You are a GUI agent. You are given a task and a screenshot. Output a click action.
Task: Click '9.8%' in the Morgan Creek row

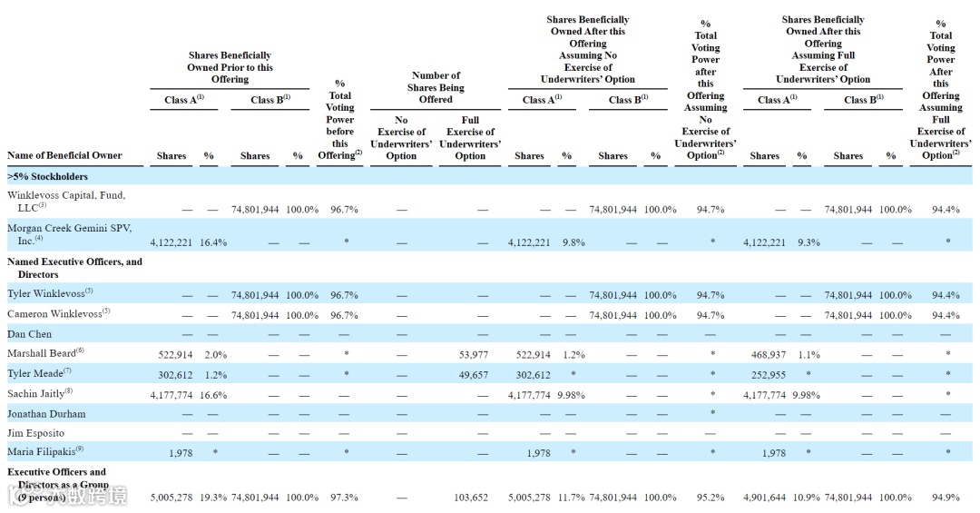[573, 242]
